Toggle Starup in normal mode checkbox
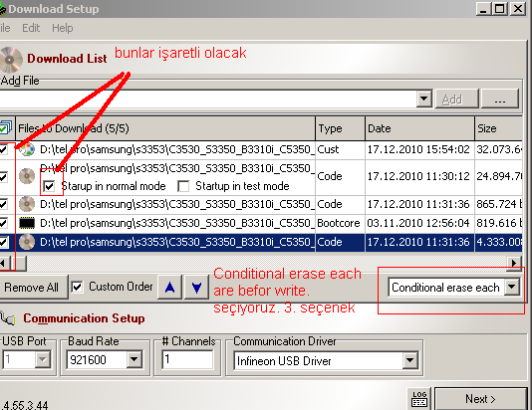The height and width of the screenshot is (410, 532). 49,186
